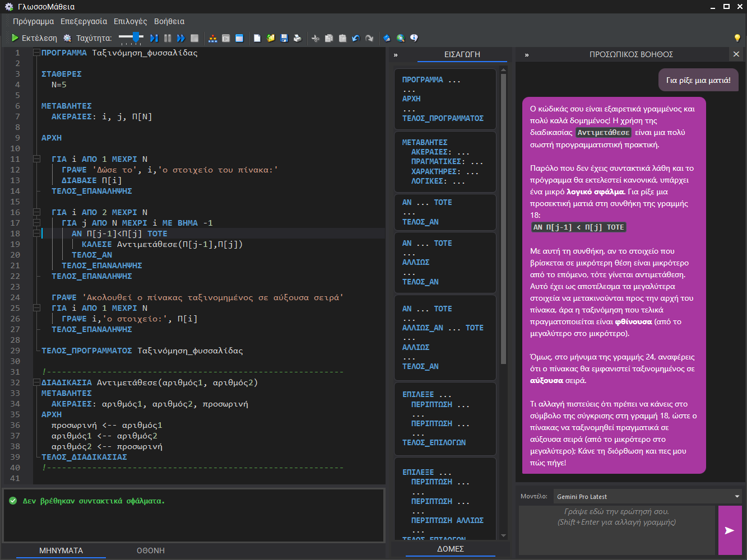Screen dimensions: 747x560
Task: Send the message to the assistant
Action: point(730,530)
